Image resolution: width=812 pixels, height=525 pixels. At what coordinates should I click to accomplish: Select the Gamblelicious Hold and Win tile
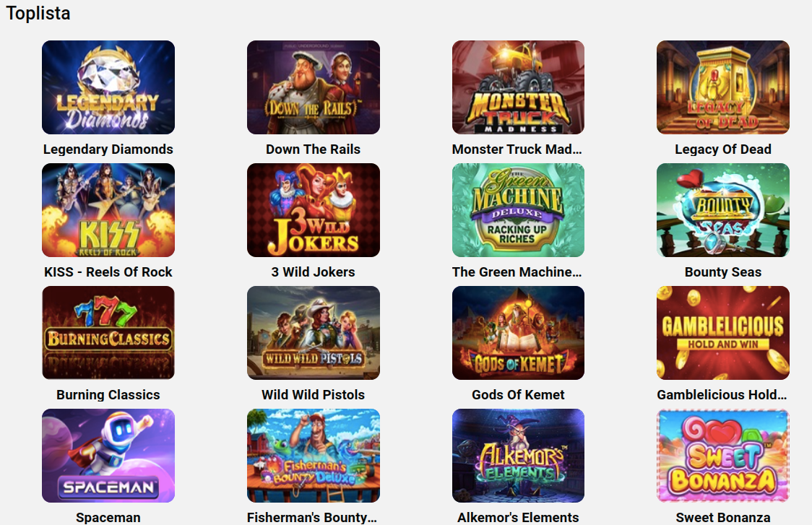723,333
